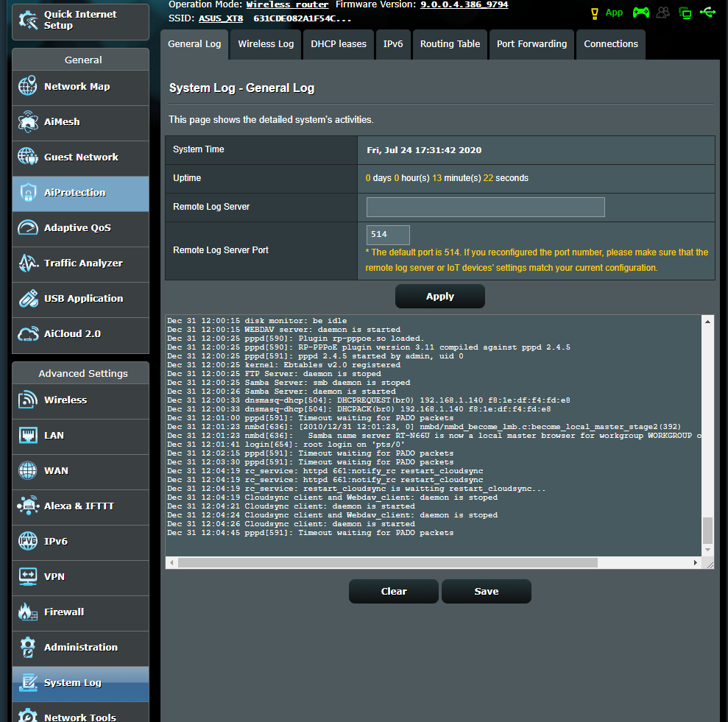Open the Connections tab
This screenshot has width=728, height=722.
pyautogui.click(x=610, y=44)
